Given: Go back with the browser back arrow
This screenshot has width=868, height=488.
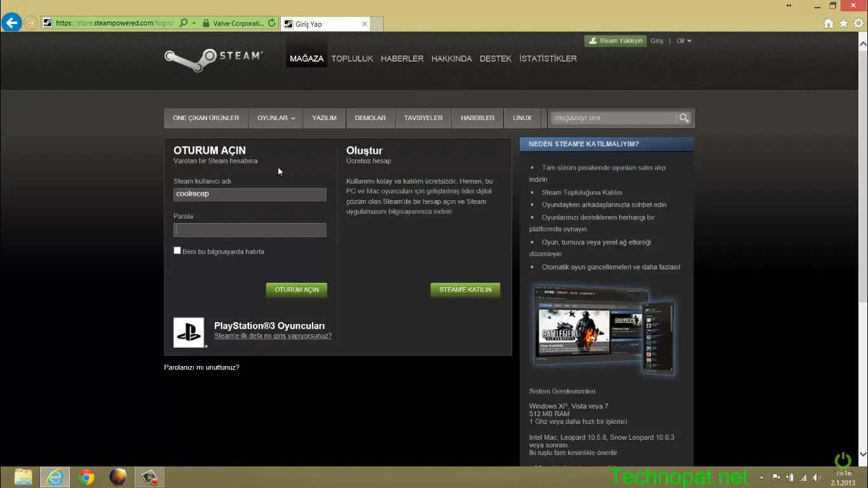Looking at the screenshot, I should (11, 24).
